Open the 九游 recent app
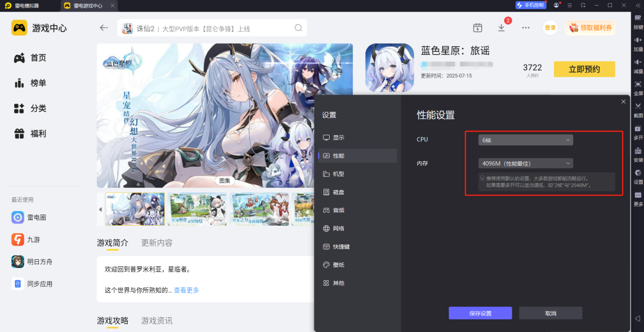The width and height of the screenshot is (644, 332). 26,239
